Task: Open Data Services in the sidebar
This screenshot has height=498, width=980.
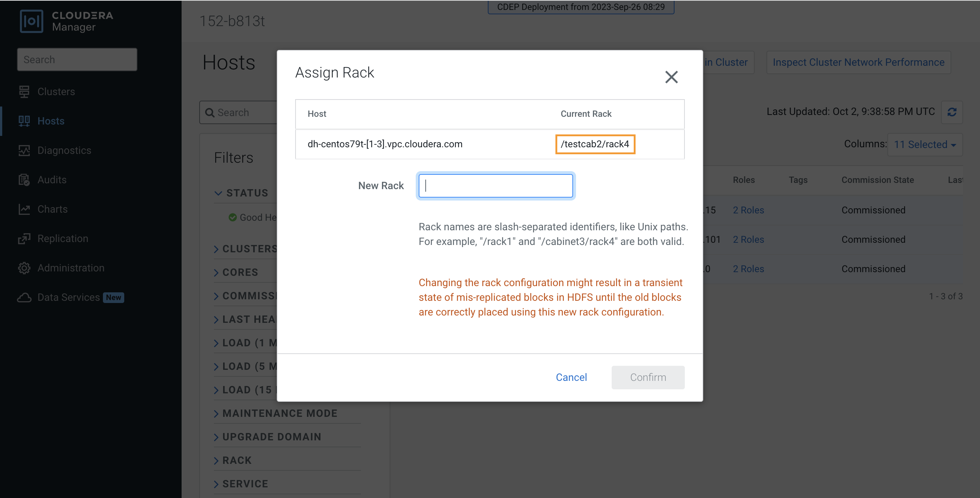Action: click(68, 297)
